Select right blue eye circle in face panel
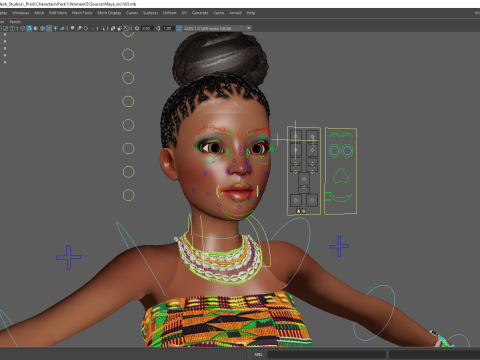The width and height of the screenshot is (480, 360). [x=347, y=150]
